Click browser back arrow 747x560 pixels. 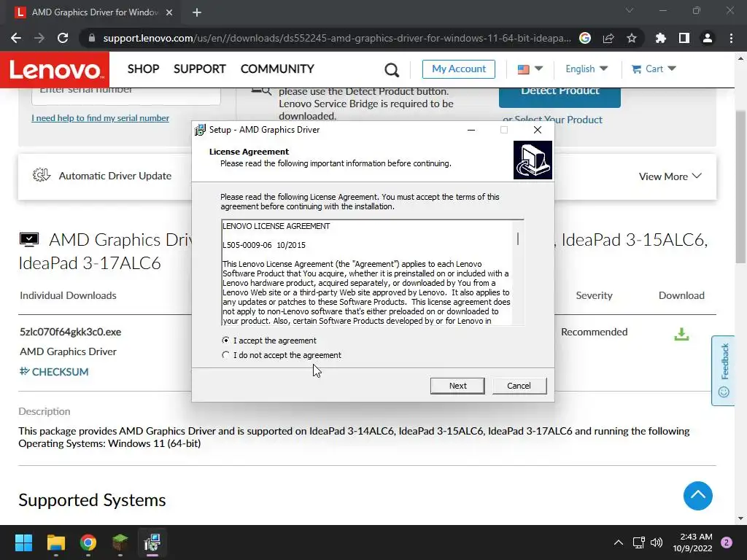16,38
